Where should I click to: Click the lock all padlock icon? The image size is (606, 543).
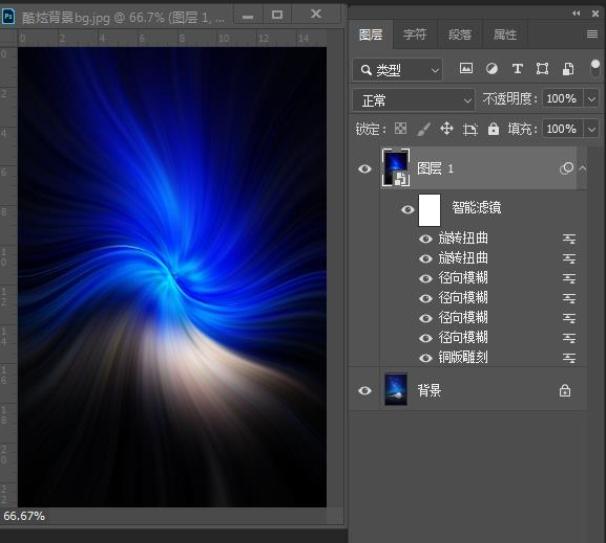(493, 129)
